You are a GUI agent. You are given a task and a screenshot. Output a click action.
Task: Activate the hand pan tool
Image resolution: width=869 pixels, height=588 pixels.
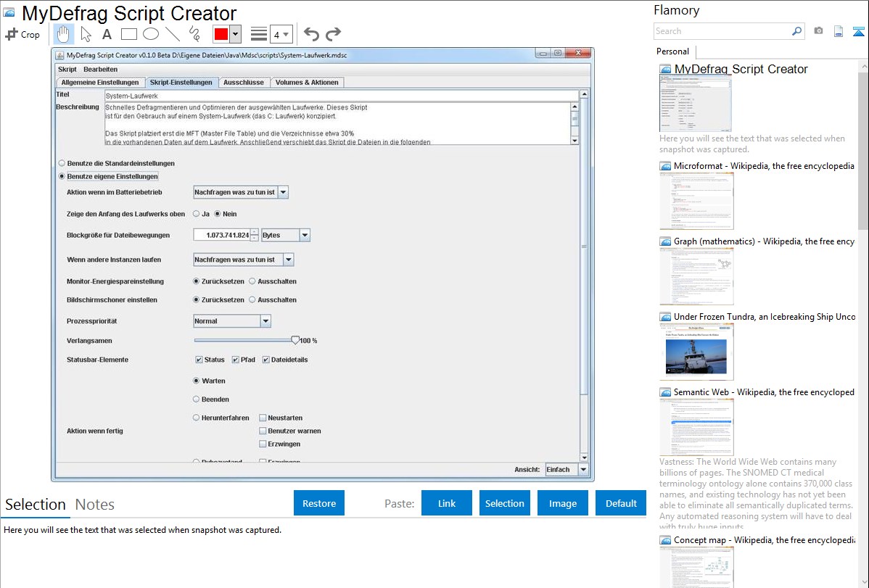[63, 34]
